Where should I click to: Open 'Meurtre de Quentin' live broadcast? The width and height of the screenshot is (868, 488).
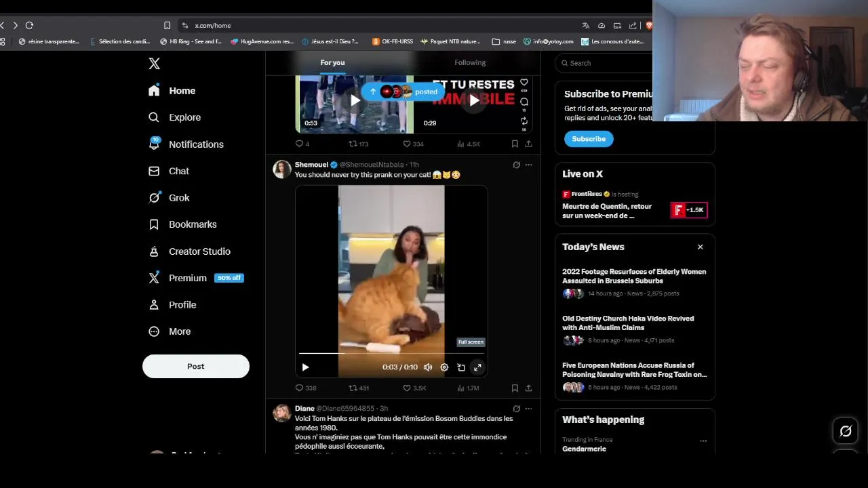(607, 211)
